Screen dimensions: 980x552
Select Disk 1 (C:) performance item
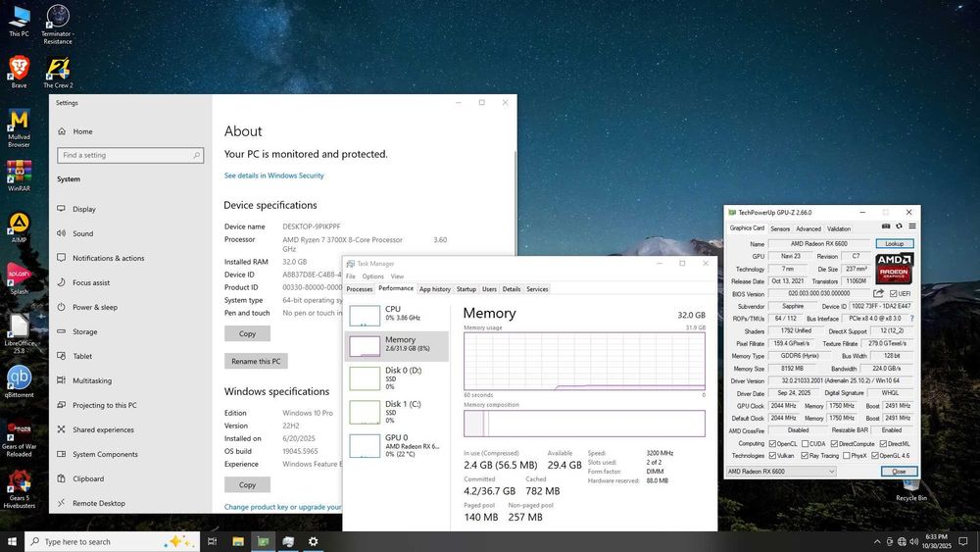(397, 412)
